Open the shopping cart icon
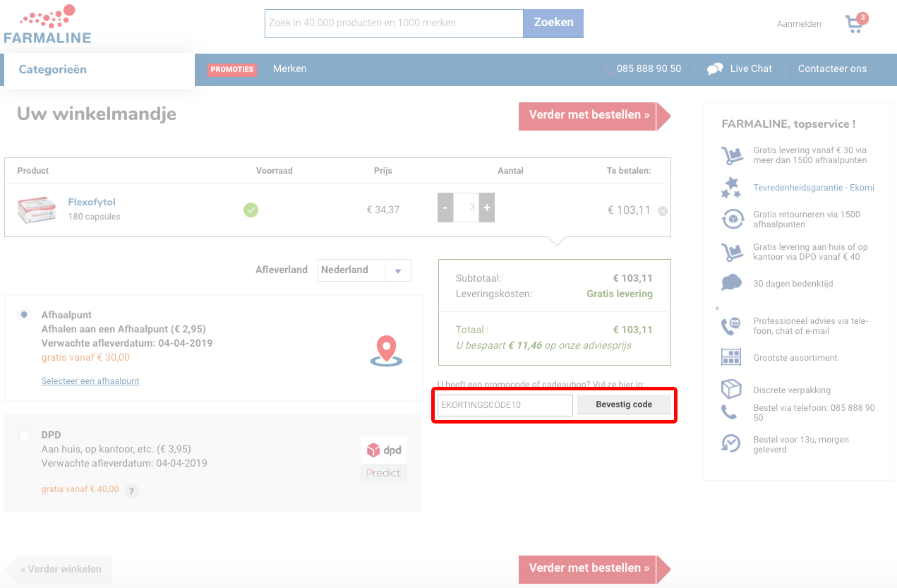Image resolution: width=897 pixels, height=588 pixels. (855, 24)
